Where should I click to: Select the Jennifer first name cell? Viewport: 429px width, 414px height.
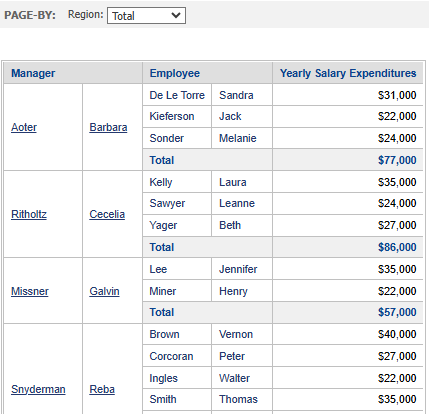(242, 269)
